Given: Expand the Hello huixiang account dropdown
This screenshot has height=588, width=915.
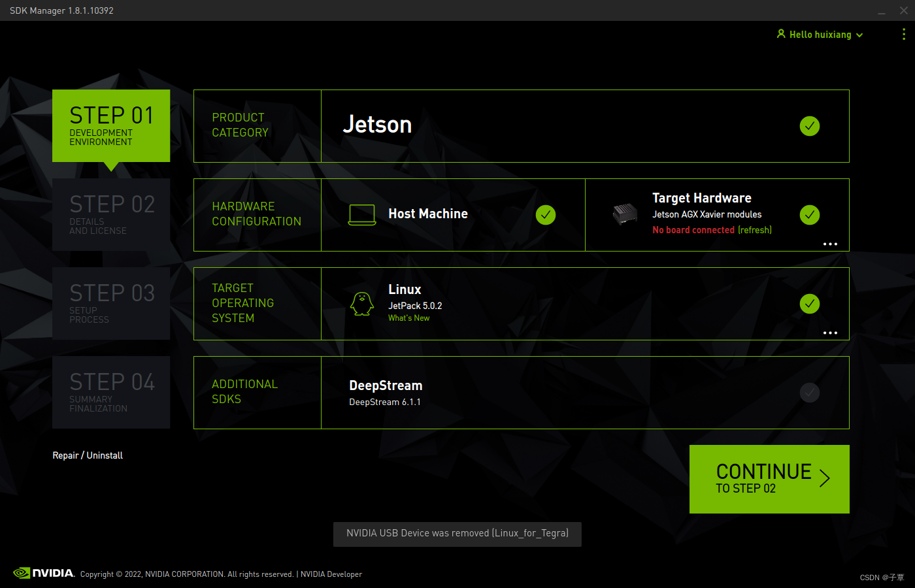Looking at the screenshot, I should pos(859,35).
